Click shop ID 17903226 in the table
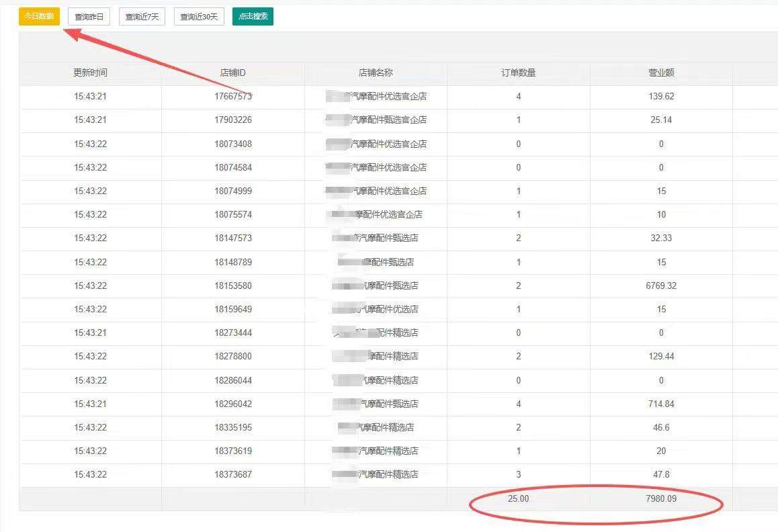 coord(233,120)
